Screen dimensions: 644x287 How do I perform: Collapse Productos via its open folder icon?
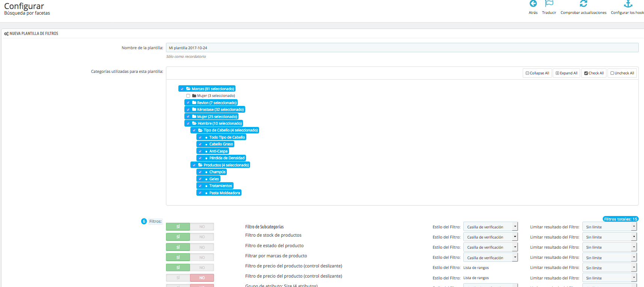pos(201,165)
